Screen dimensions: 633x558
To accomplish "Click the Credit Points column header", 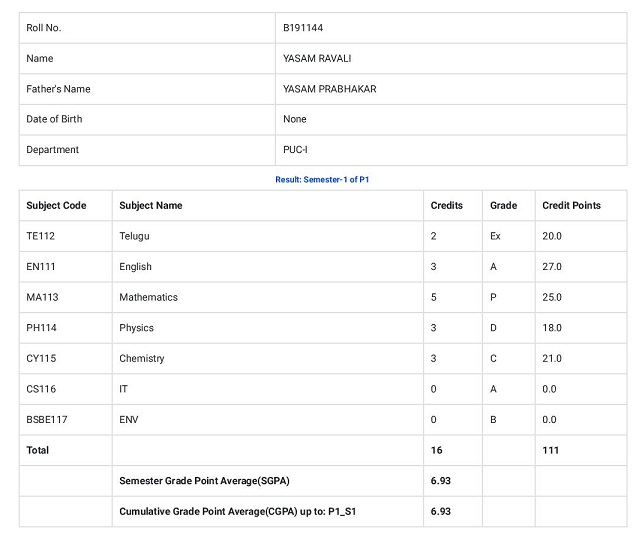I will point(571,206).
